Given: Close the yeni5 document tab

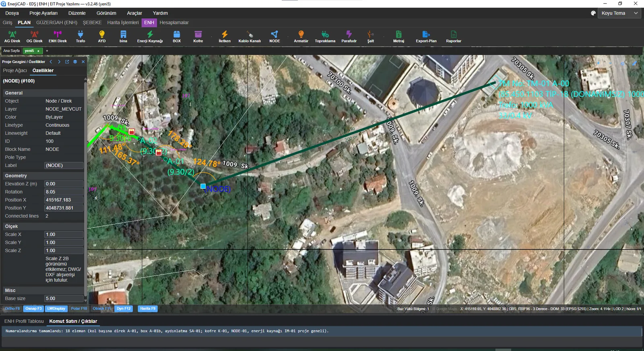Looking at the screenshot, I should point(38,51).
